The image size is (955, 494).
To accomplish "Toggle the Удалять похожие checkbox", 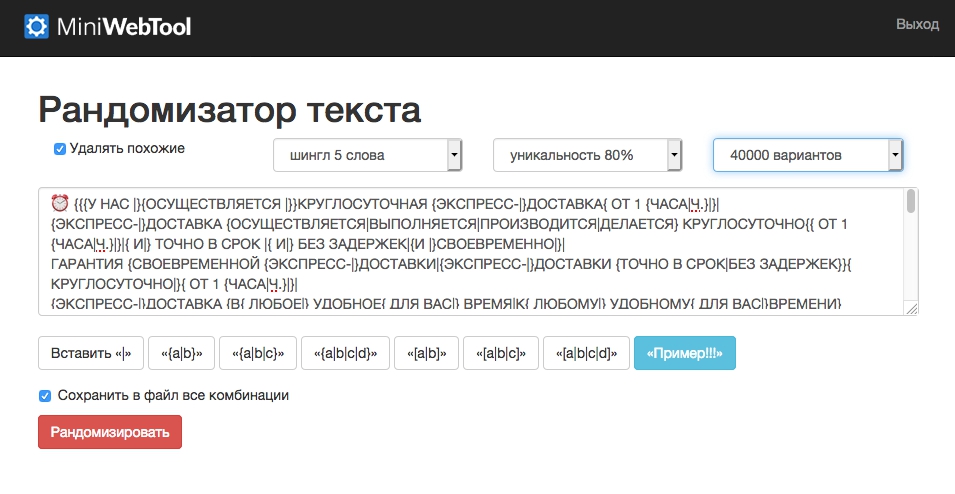I will [x=60, y=149].
